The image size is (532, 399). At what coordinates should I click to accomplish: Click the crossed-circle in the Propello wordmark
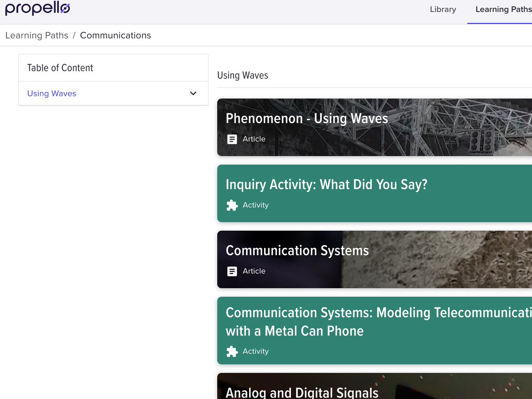click(x=66, y=8)
